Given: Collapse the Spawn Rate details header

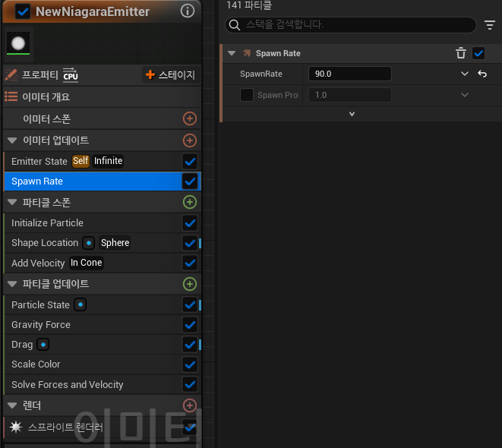Looking at the screenshot, I should click(x=232, y=53).
